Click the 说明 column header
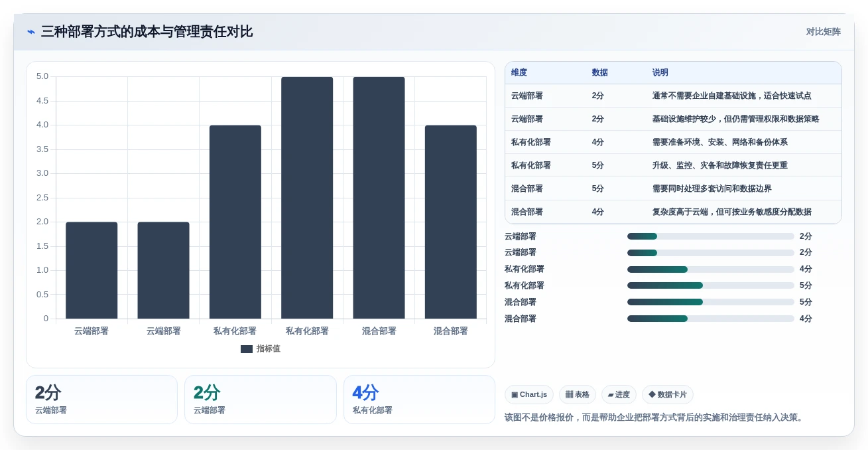Image resolution: width=868 pixels, height=450 pixels. [x=660, y=73]
